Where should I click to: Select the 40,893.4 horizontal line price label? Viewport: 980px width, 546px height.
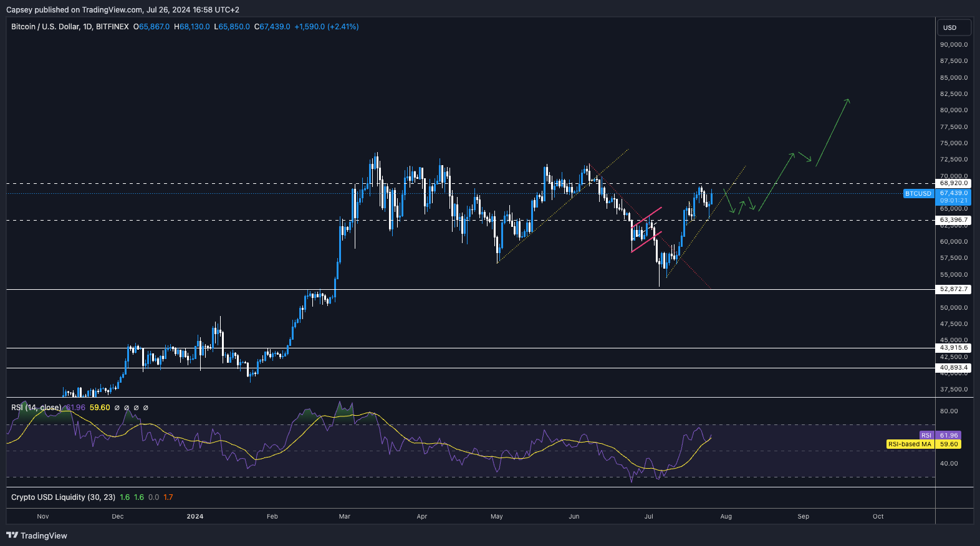click(x=954, y=368)
